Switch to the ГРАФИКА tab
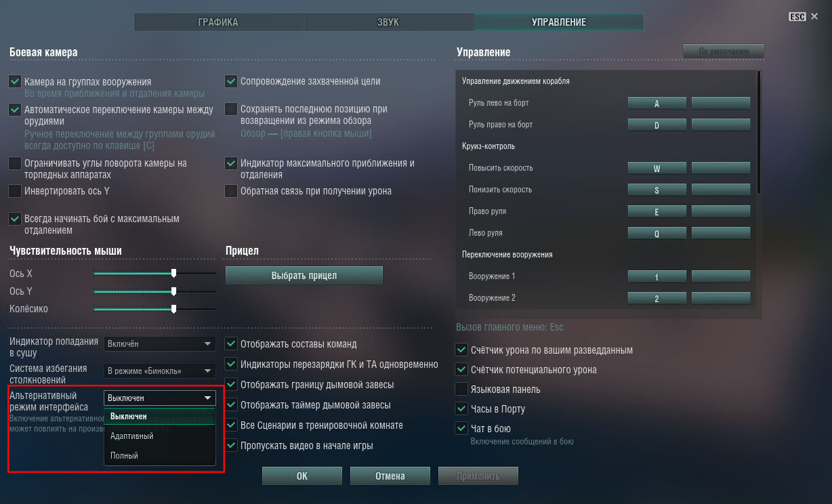 (x=218, y=22)
